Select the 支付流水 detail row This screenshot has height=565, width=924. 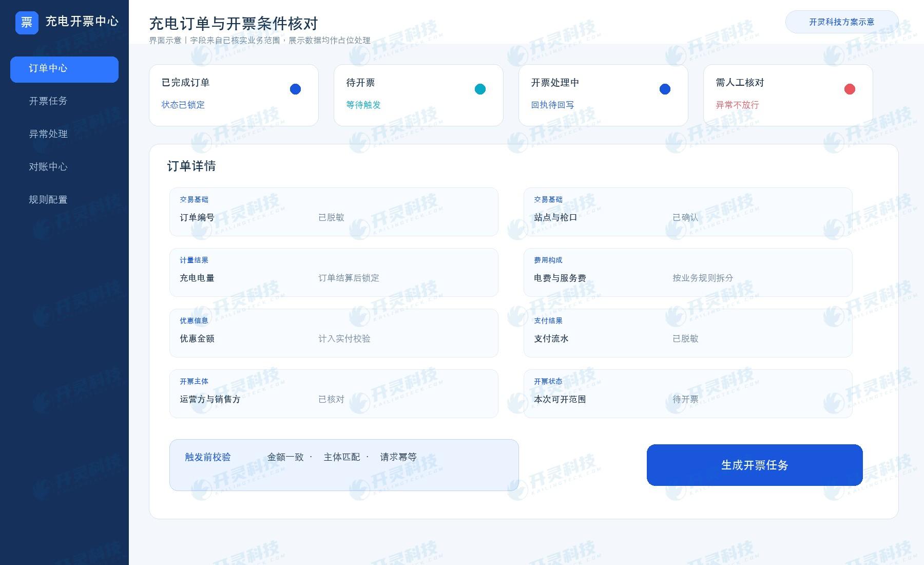point(688,333)
